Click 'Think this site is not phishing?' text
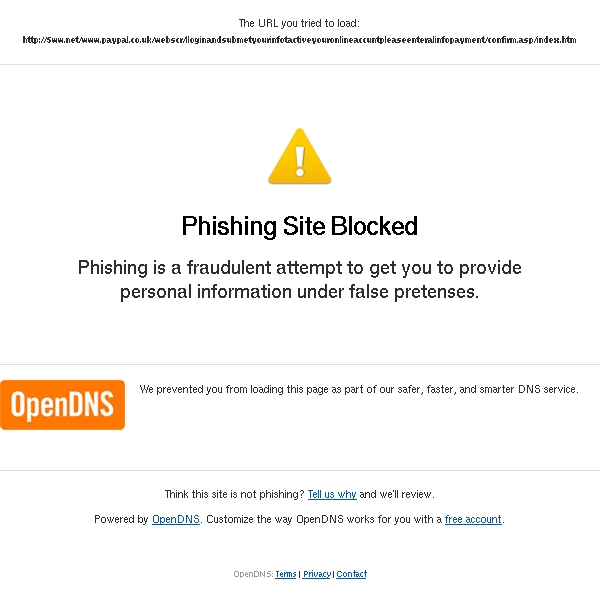Screen dimensions: 600x598 (235, 494)
